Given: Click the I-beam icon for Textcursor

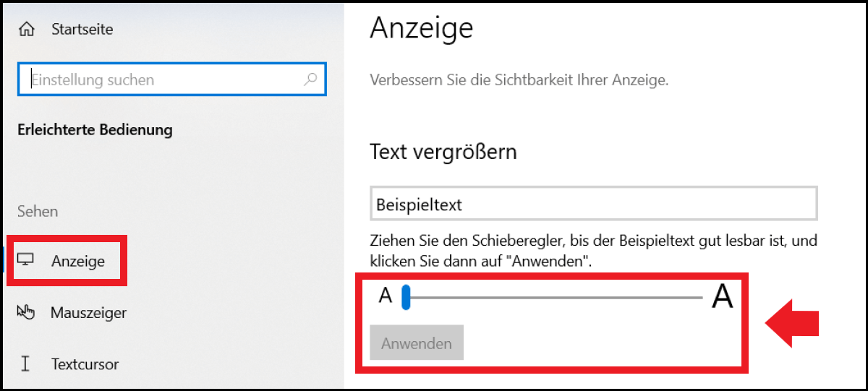Looking at the screenshot, I should [x=26, y=364].
